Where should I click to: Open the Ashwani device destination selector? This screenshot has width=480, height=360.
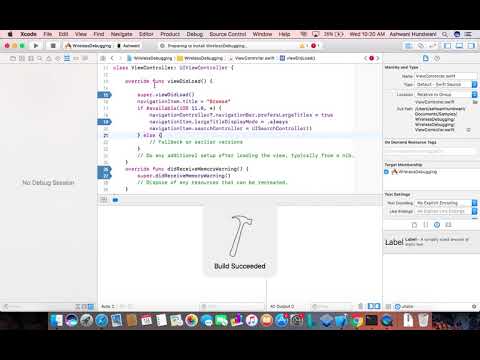129,46
